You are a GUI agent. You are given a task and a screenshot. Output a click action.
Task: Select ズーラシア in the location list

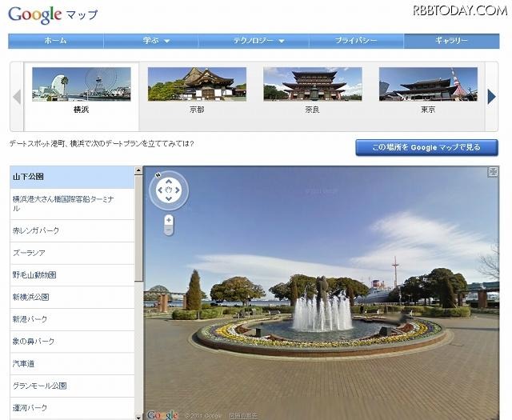tap(72, 253)
